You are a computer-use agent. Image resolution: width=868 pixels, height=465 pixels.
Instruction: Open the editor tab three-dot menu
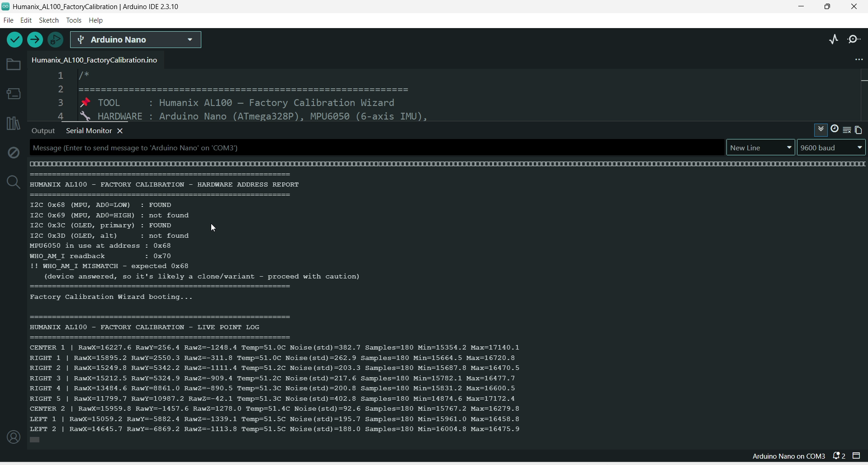coord(859,60)
